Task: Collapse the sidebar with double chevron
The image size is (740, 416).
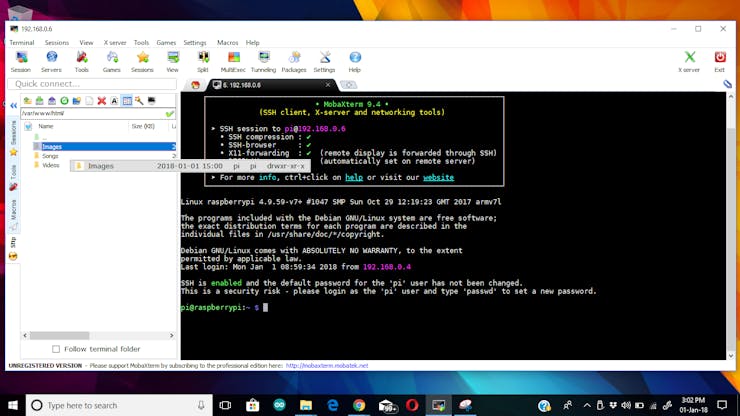Action: pos(13,105)
